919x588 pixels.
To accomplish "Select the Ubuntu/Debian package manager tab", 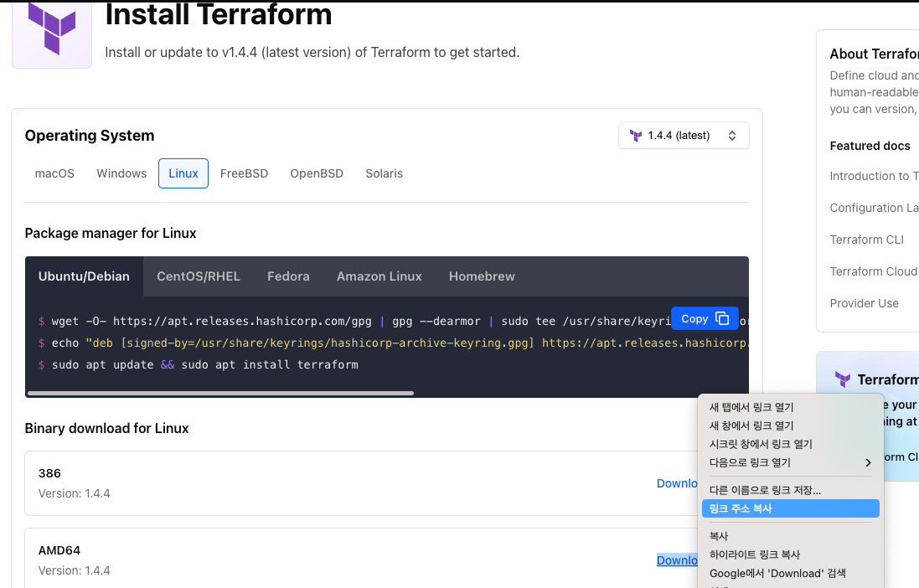I will coord(84,276).
